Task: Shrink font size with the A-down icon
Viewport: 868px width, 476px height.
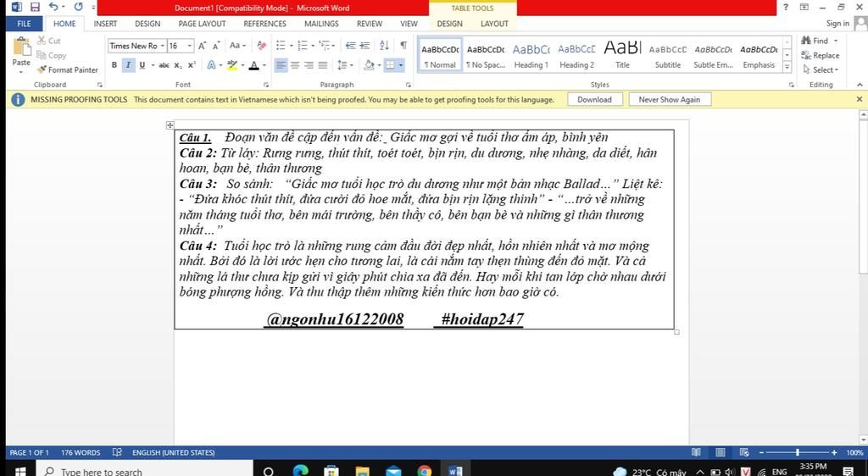Action: point(216,46)
